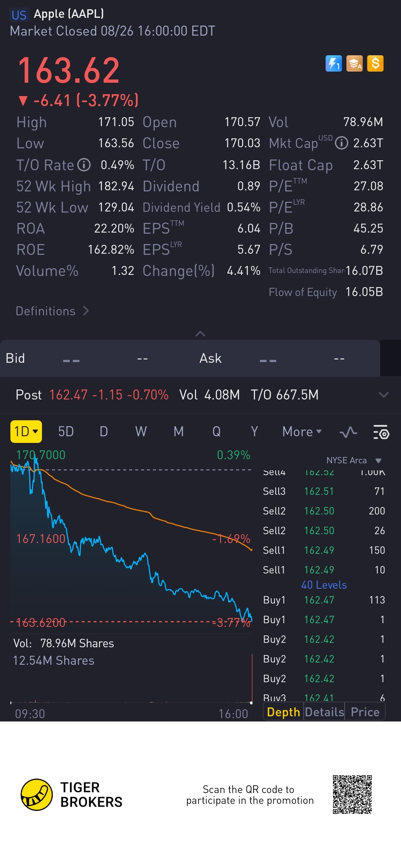401x868 pixels.
Task: Open chart settings list-gear icon
Action: [381, 432]
